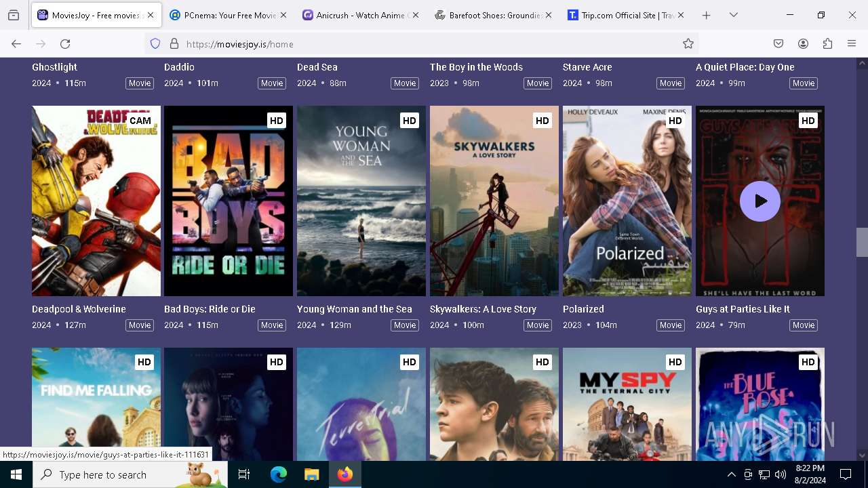The image size is (868, 488).
Task: Click the scrollbar down arrow
Action: click(x=862, y=455)
